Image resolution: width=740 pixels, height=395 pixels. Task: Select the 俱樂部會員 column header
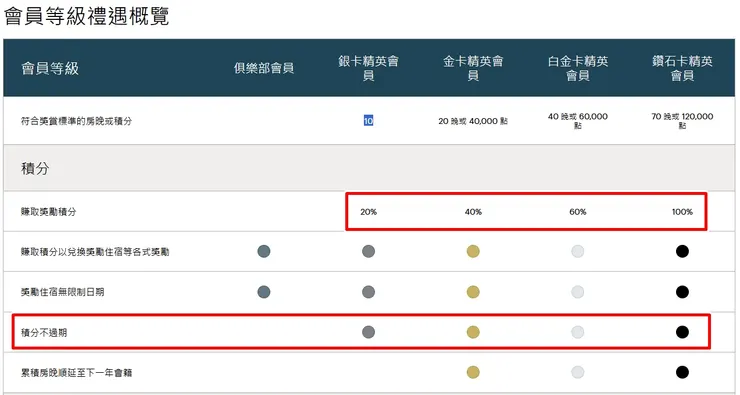pyautogui.click(x=264, y=68)
